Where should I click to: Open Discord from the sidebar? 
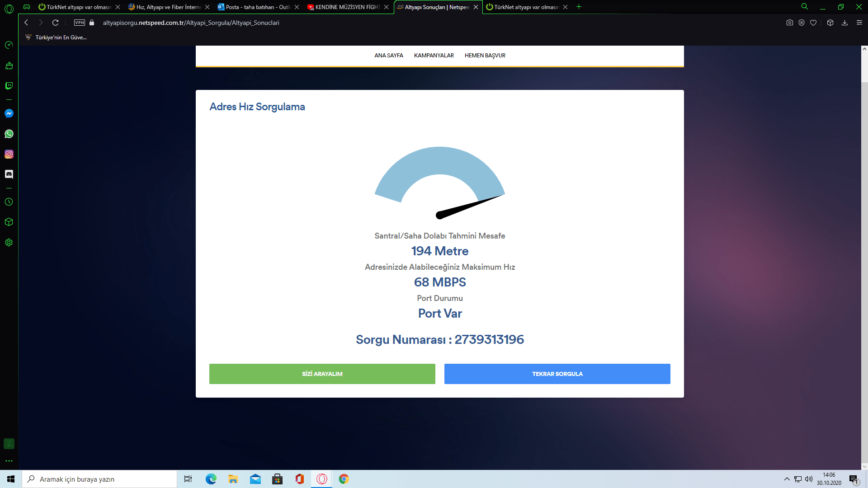9,174
